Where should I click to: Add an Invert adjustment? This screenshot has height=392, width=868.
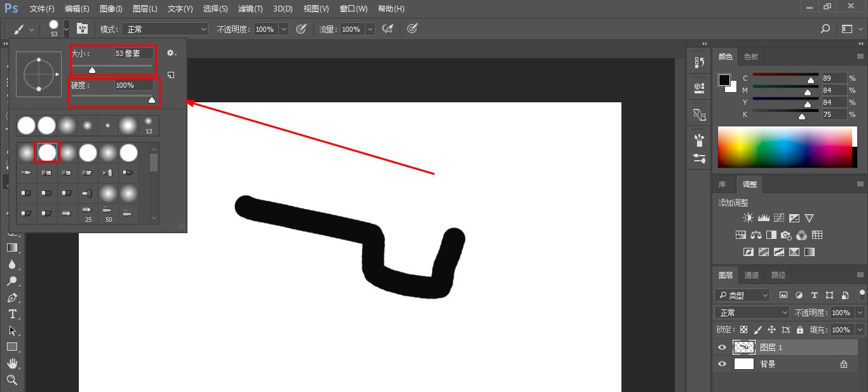tap(748, 252)
